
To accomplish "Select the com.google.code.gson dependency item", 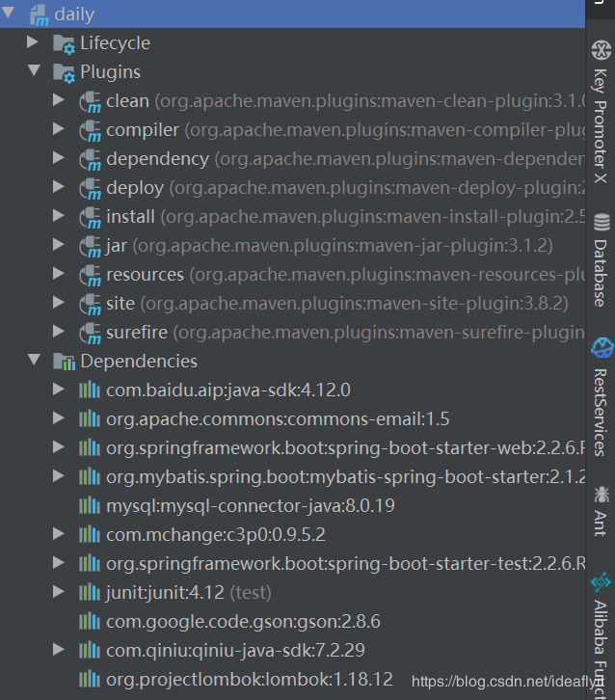I will coord(243,621).
